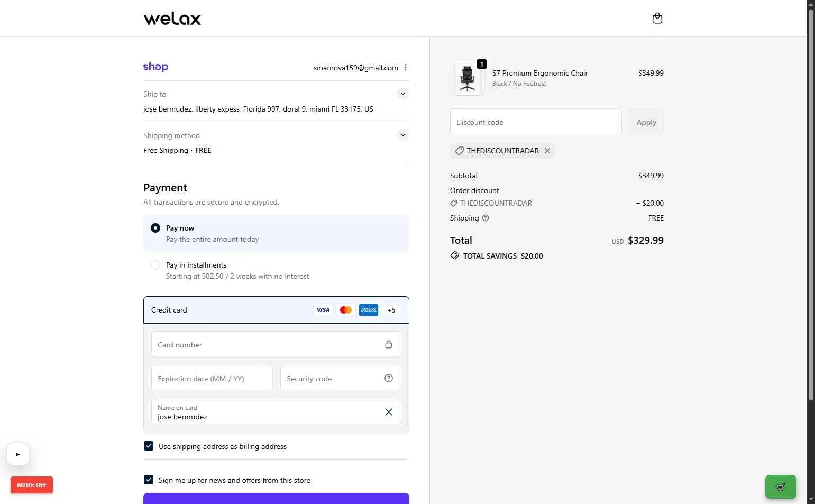
Task: Select the Pay now option
Action: tap(155, 228)
